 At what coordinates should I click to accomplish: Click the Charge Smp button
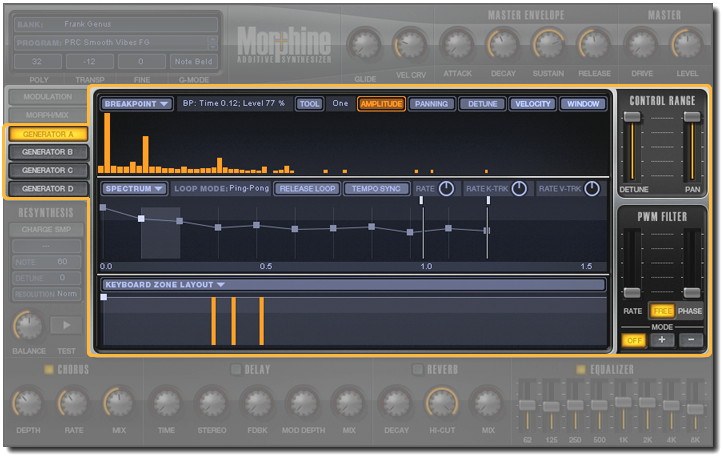click(x=47, y=229)
